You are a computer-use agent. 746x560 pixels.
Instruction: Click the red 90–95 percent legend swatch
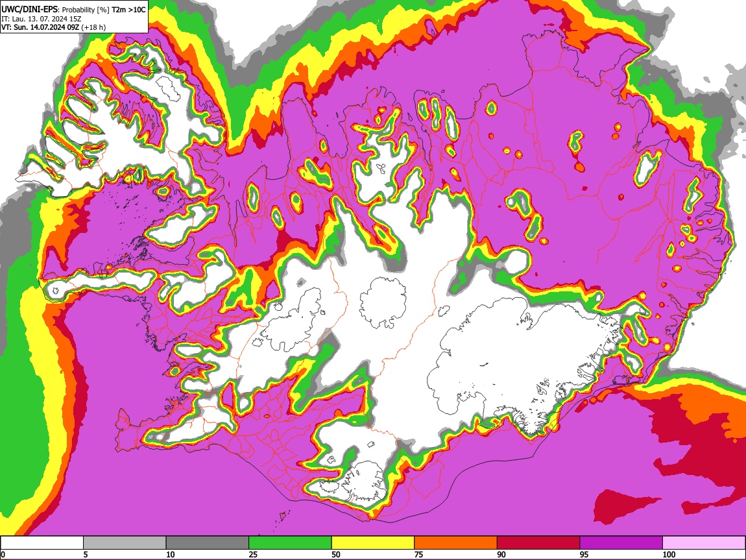point(538,542)
